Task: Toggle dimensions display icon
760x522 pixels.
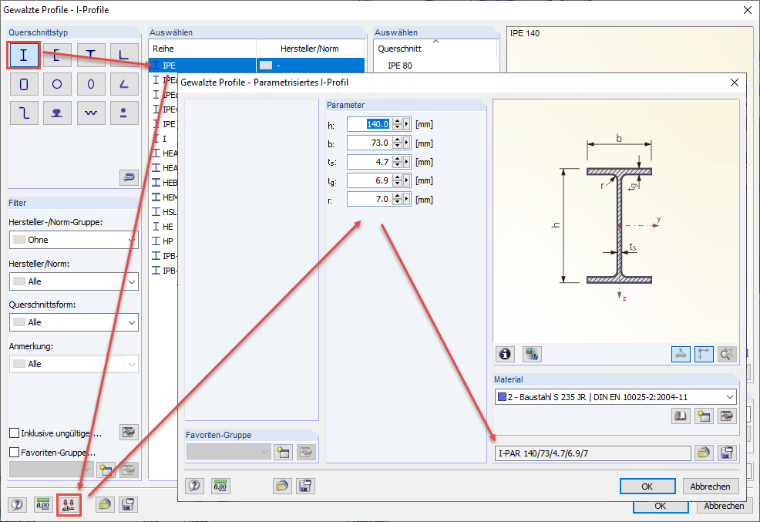Action: click(704, 354)
